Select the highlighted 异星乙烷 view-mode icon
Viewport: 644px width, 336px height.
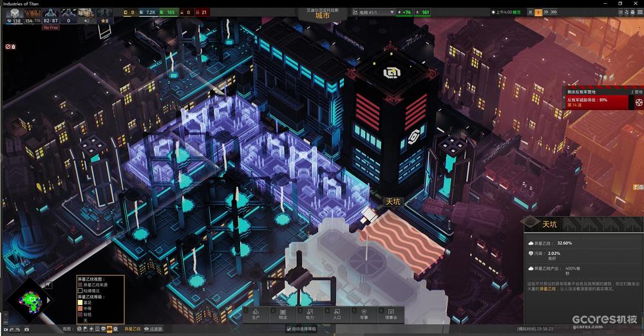point(109,329)
